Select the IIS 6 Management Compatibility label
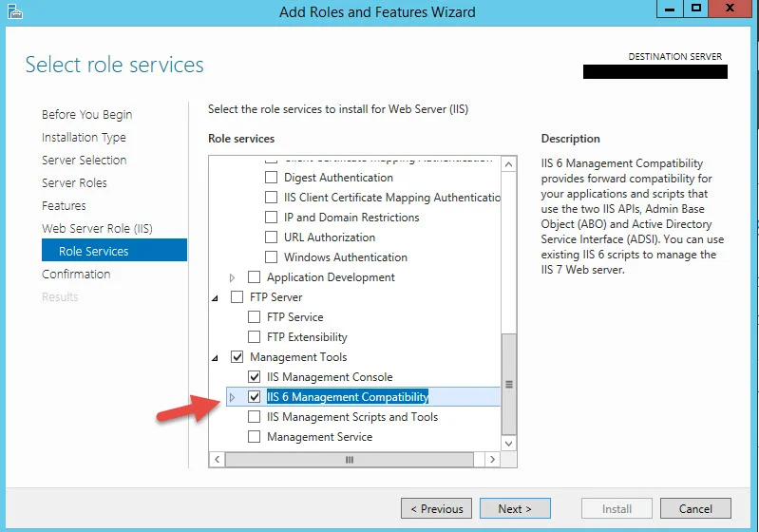Viewport: 759px width, 532px height. tap(348, 397)
